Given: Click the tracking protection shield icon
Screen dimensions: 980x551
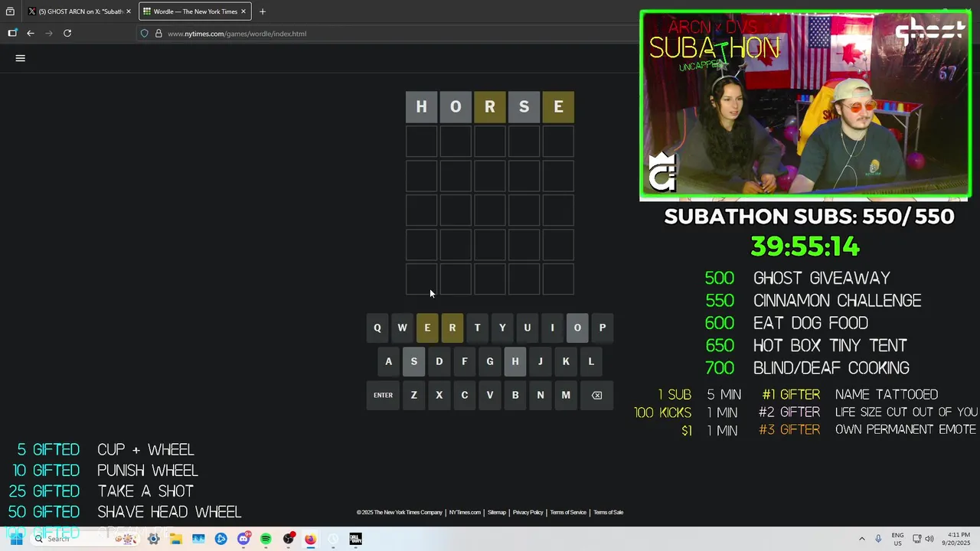Looking at the screenshot, I should (x=144, y=34).
